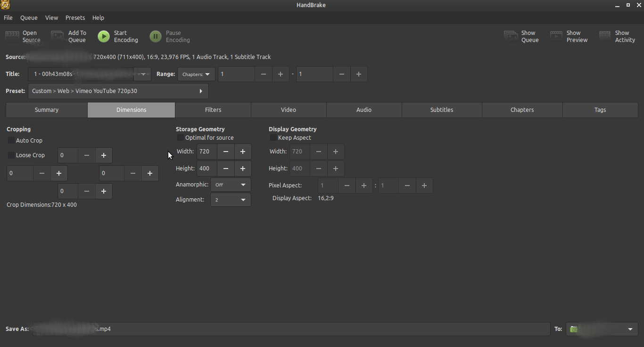Click the Display Aspect value '16,2:9'
The width and height of the screenshot is (644, 347).
click(326, 198)
